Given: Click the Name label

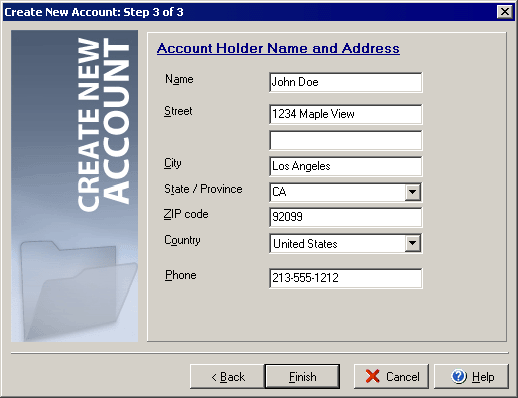Looking at the screenshot, I should (179, 79).
